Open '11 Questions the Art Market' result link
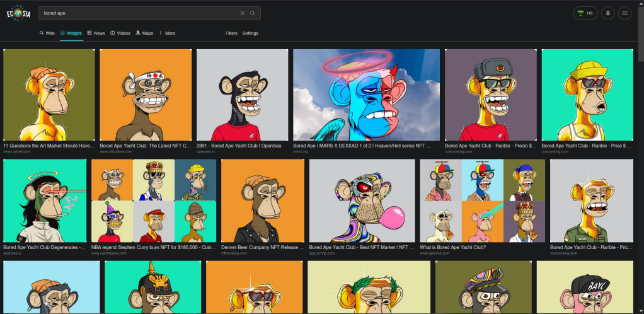The width and height of the screenshot is (644, 314). [49, 146]
